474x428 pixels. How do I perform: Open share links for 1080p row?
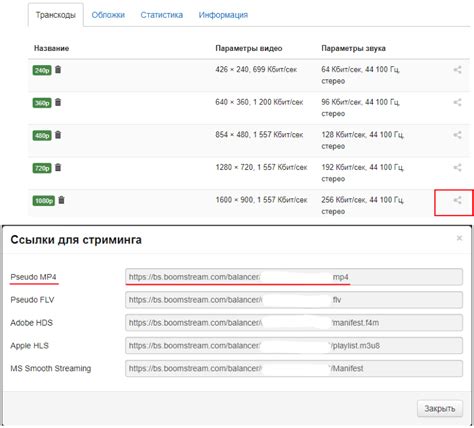pos(457,200)
